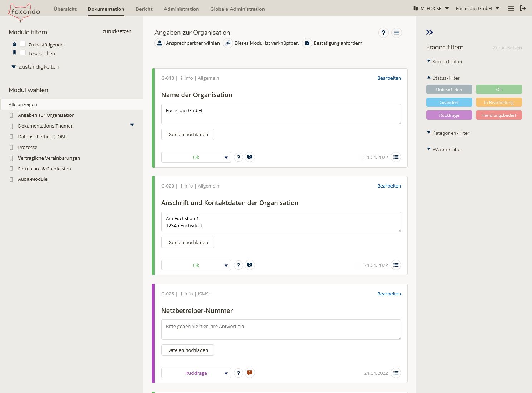Enable the Zu bestätigende checkbox

tap(23, 44)
